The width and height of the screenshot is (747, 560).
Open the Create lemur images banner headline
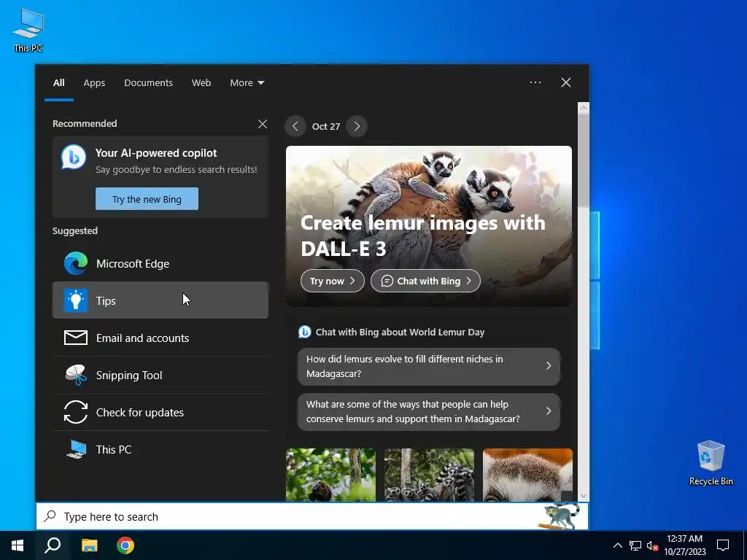[x=422, y=236]
